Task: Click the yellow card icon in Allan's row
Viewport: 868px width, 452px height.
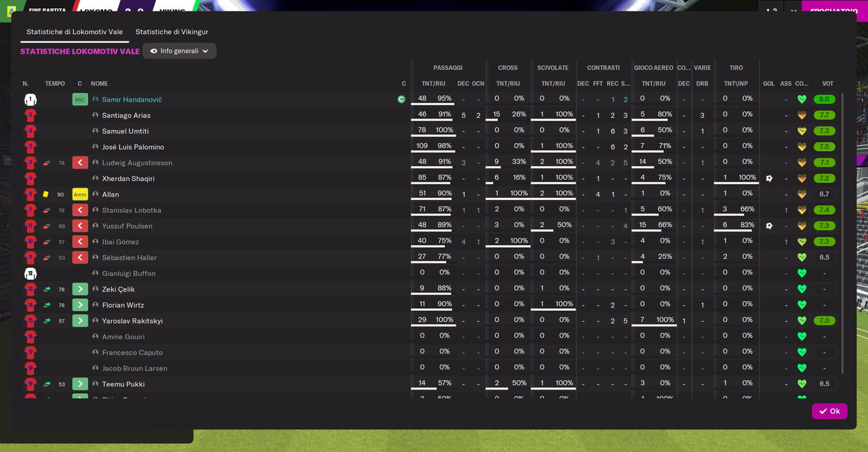Action: point(46,194)
